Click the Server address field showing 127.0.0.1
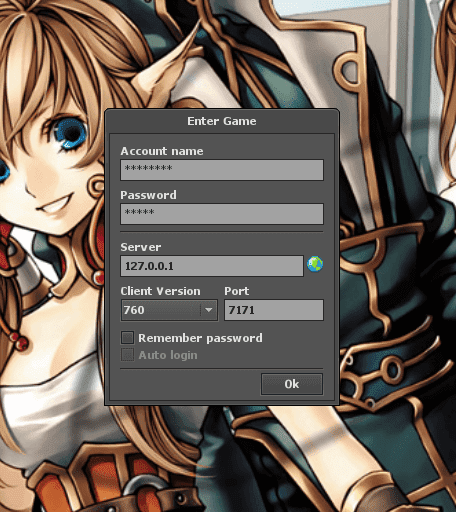The image size is (456, 512). [x=212, y=266]
